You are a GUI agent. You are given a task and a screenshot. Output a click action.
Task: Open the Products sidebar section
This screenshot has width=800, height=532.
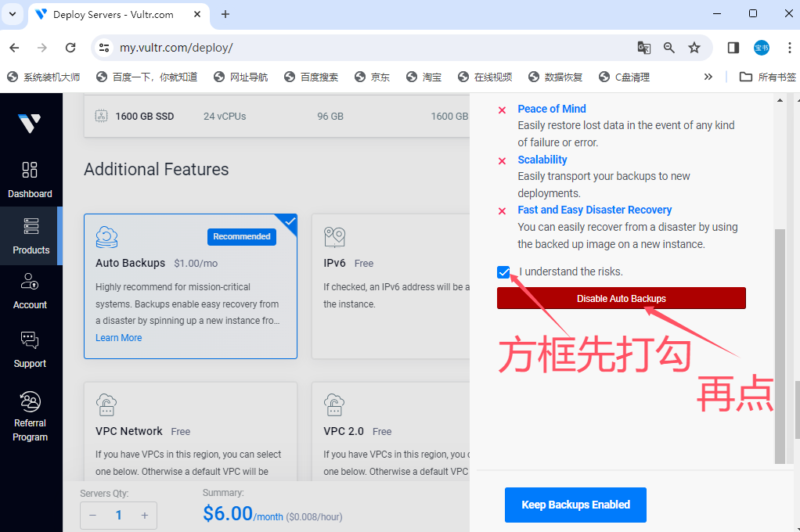31,235
